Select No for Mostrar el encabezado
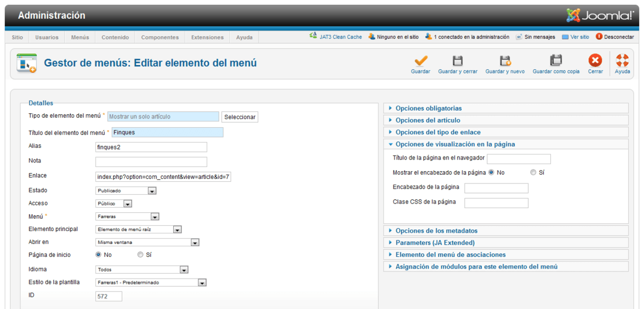 click(x=491, y=172)
